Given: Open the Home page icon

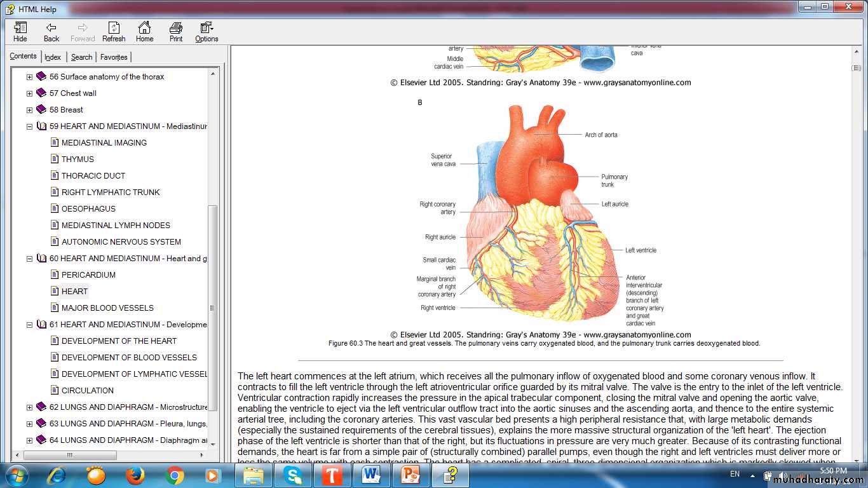Looking at the screenshot, I should pyautogui.click(x=144, y=32).
